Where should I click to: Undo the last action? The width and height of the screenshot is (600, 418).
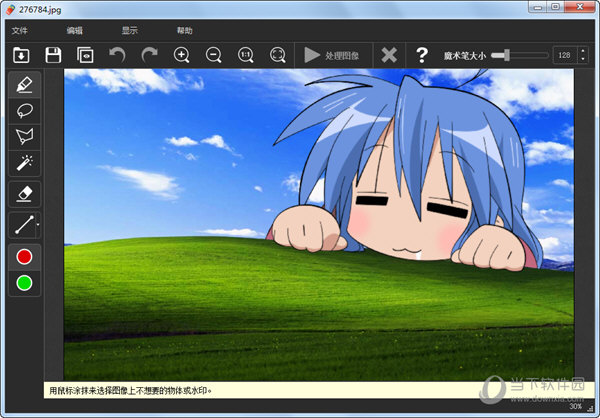point(117,55)
